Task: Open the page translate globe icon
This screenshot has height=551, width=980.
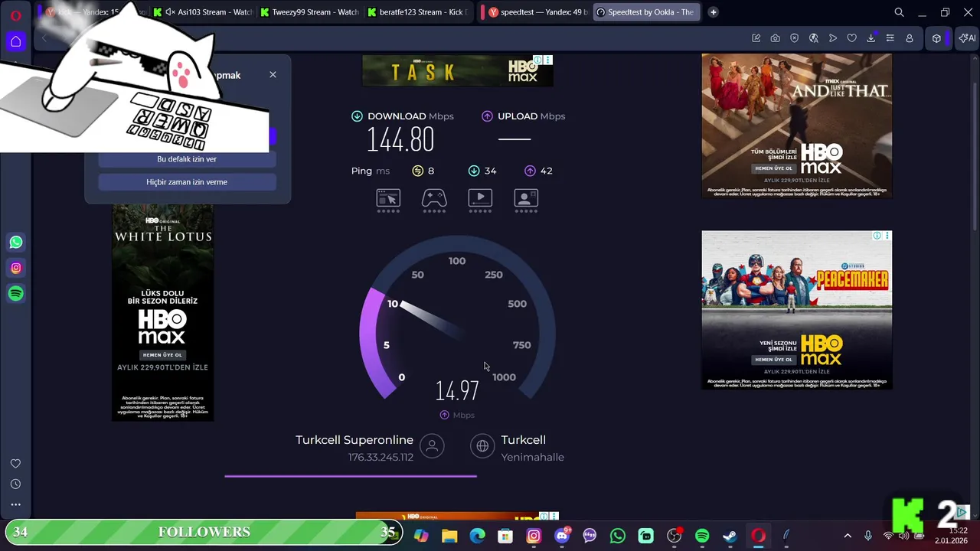Action: pyautogui.click(x=814, y=38)
